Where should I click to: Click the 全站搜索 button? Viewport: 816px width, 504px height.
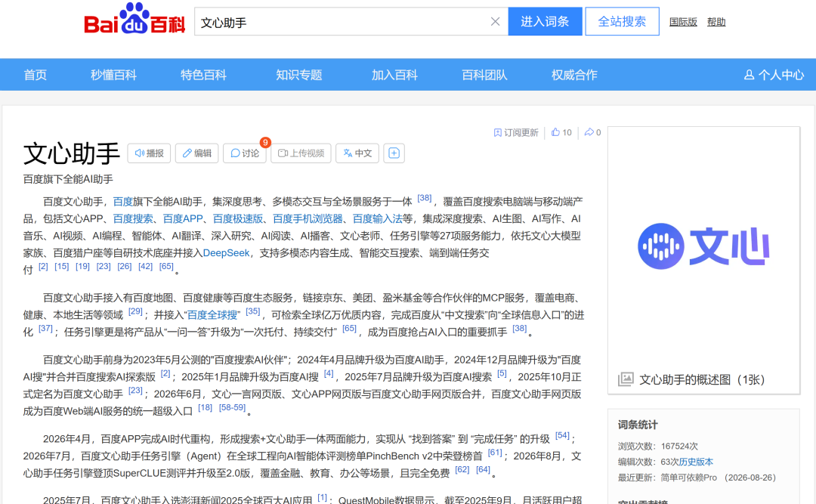point(622,21)
